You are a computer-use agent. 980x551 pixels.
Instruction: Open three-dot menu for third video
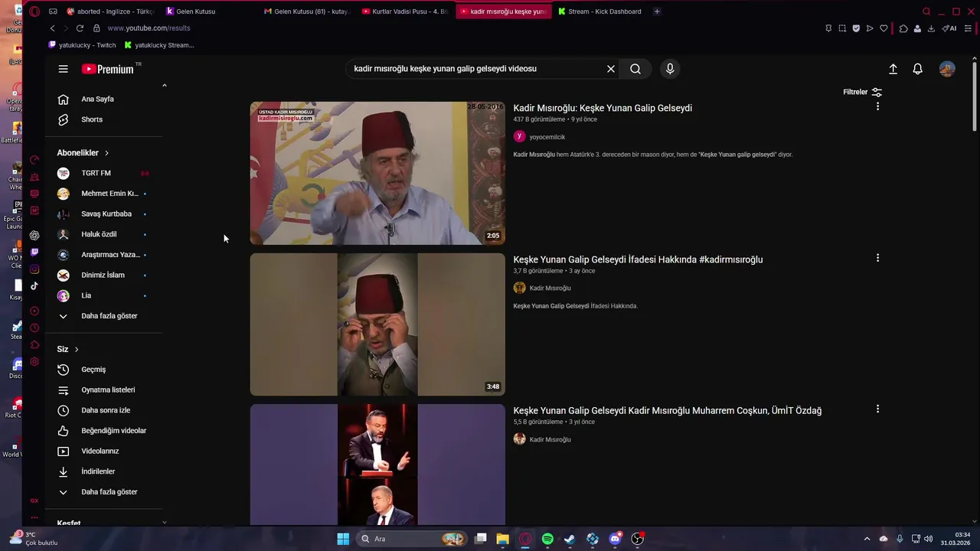[877, 409]
